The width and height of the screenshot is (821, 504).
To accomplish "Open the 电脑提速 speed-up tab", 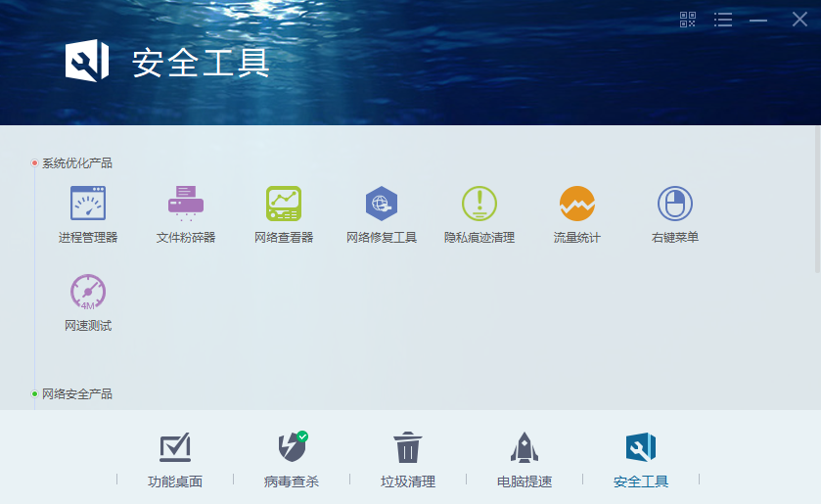I will point(525,460).
